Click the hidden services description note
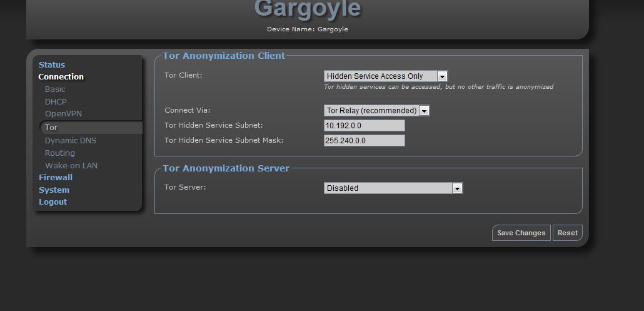This screenshot has width=644, height=311. click(x=439, y=87)
